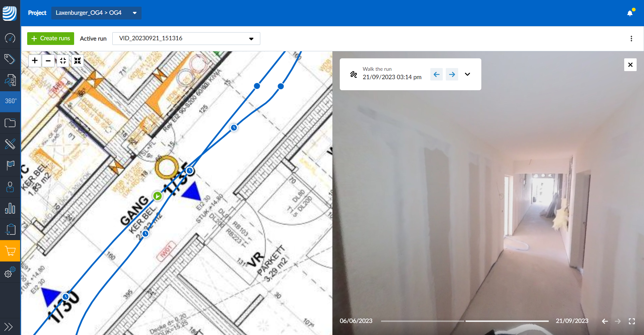Expand the left sidebar navigation
The width and height of the screenshot is (644, 335).
[x=8, y=326]
